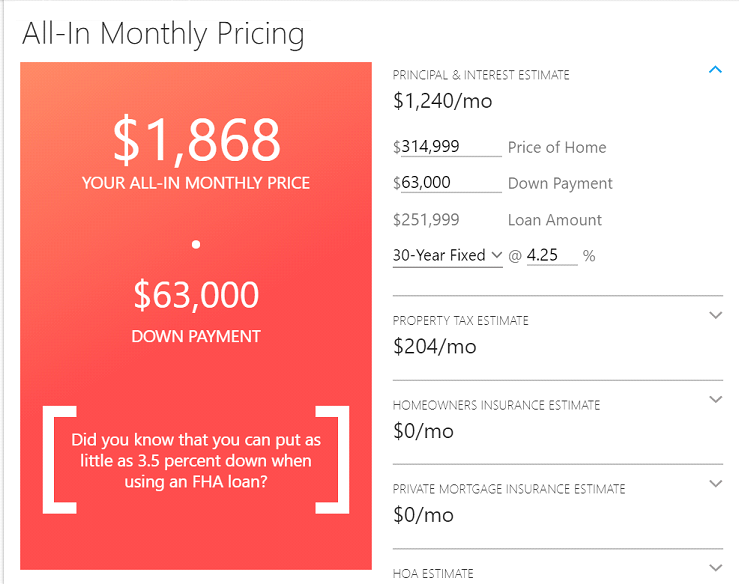The width and height of the screenshot is (739, 584).
Task: Click the FHA loan tip text box
Action: tap(196, 460)
